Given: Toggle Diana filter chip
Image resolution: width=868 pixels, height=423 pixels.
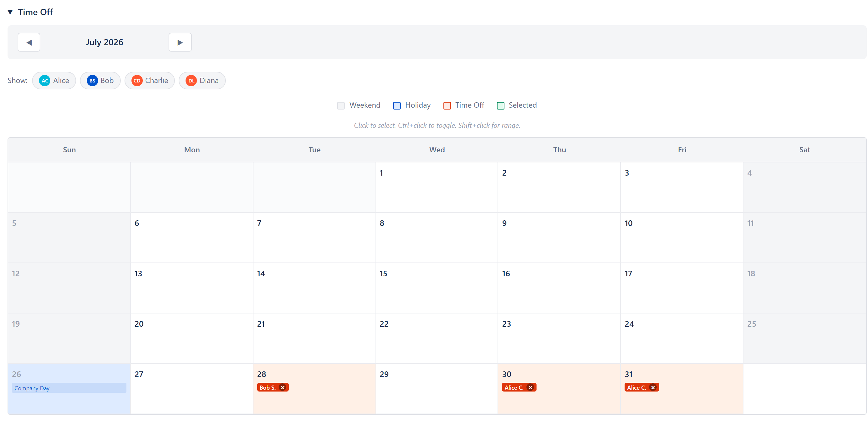Looking at the screenshot, I should 202,81.
